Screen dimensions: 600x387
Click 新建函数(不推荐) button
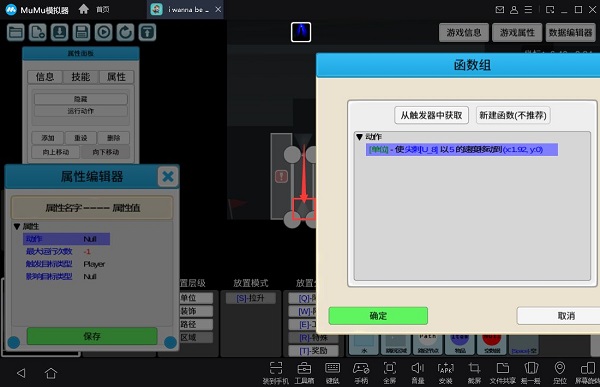tap(513, 115)
